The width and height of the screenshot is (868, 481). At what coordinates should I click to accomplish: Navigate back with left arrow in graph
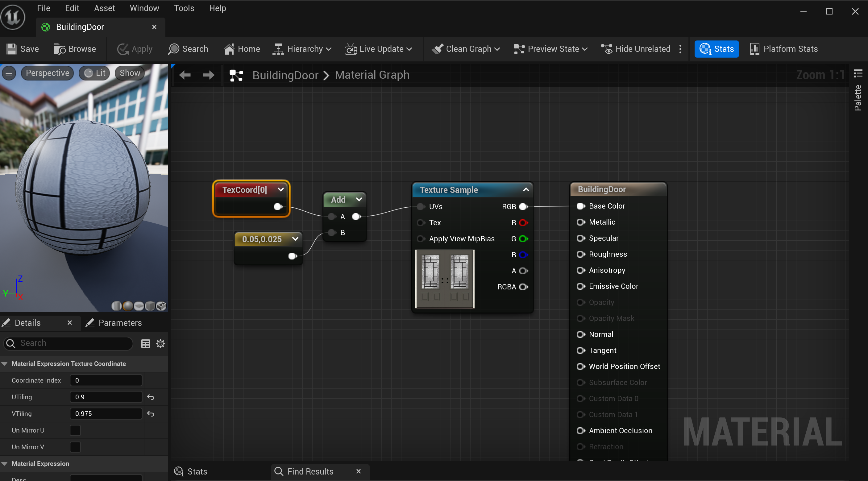coord(185,75)
